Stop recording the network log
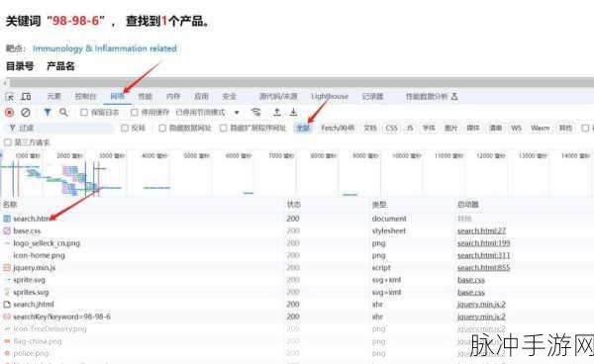The height and width of the screenshot is (364, 594). (x=10, y=113)
